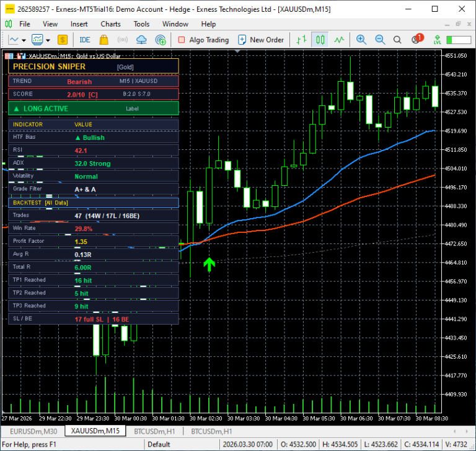
Task: Zoom out on chart with magnifier minus
Action: (380, 40)
